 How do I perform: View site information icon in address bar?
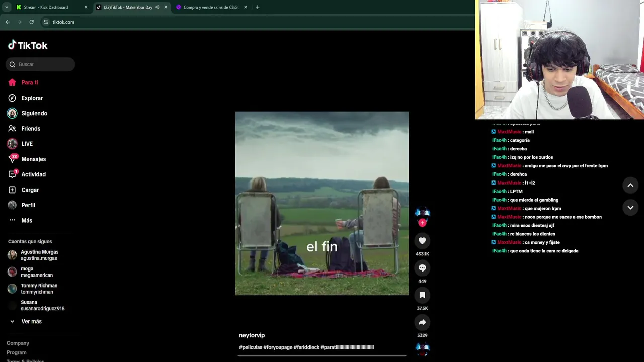coord(46,22)
